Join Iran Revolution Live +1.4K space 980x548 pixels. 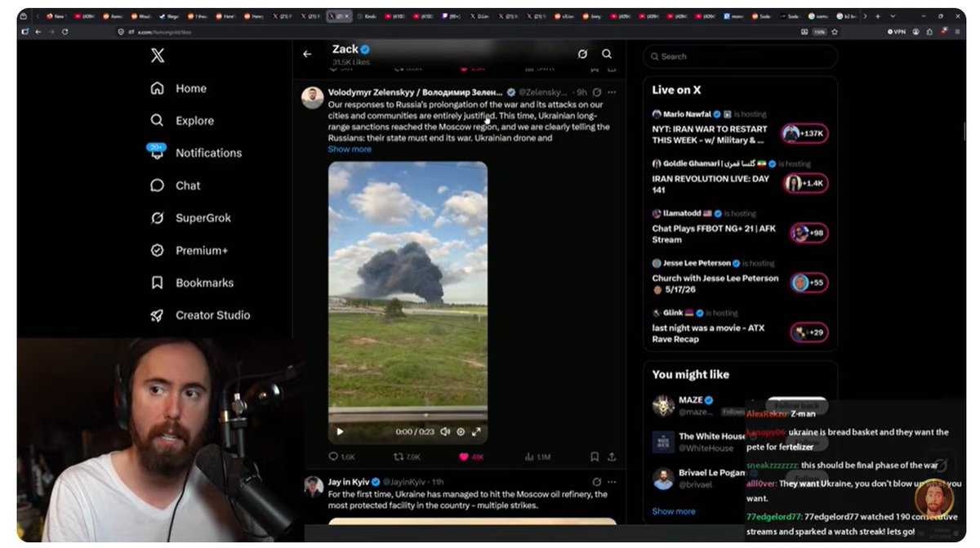pyautogui.click(x=805, y=183)
